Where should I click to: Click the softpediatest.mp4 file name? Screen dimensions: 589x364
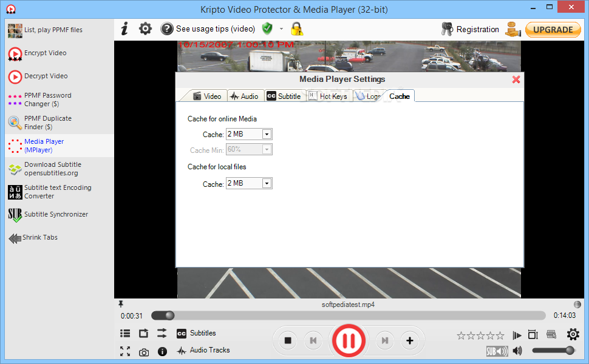pyautogui.click(x=348, y=305)
